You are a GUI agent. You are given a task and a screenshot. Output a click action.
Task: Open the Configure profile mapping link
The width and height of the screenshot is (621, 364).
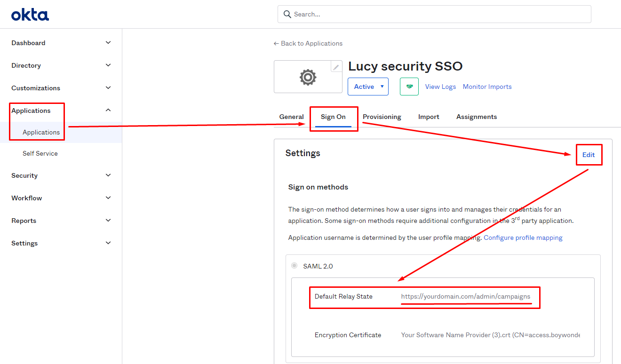[x=523, y=237]
